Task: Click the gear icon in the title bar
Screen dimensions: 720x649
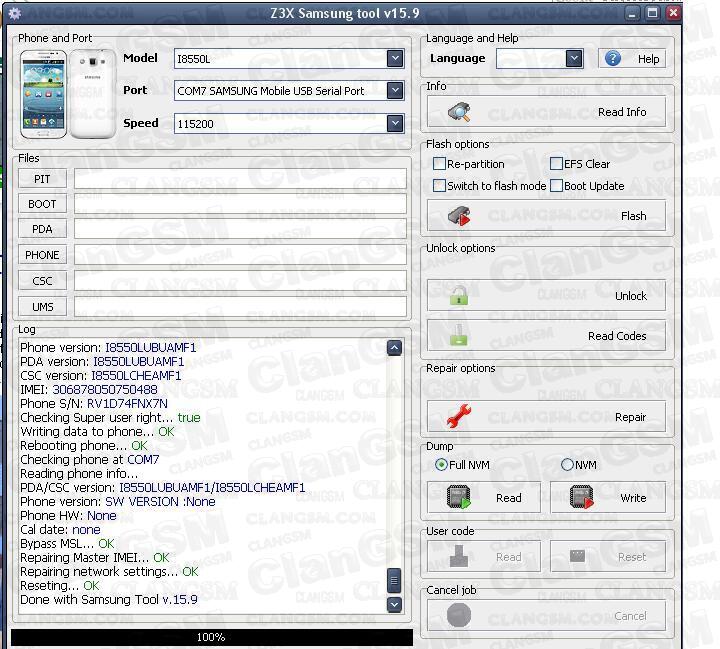Action: (x=14, y=13)
